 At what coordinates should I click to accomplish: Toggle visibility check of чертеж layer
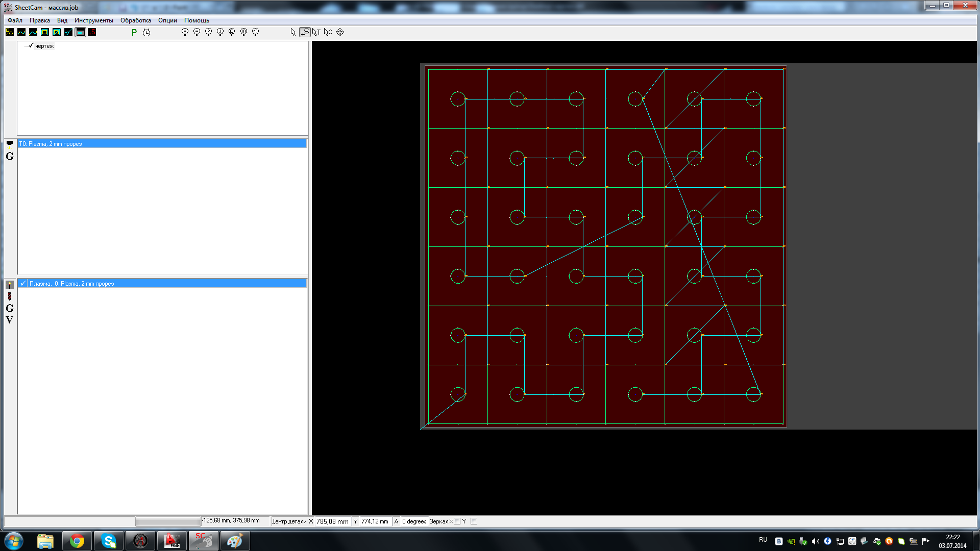31,46
